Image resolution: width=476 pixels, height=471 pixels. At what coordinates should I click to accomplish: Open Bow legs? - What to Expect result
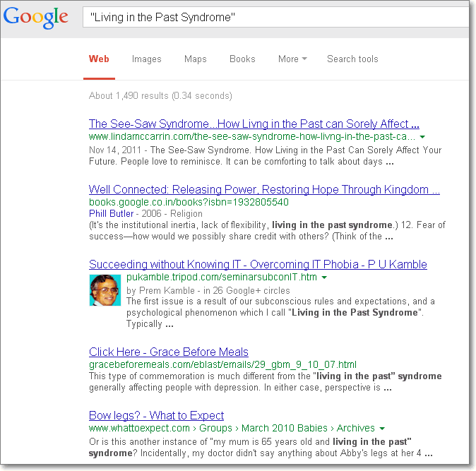[x=156, y=415]
